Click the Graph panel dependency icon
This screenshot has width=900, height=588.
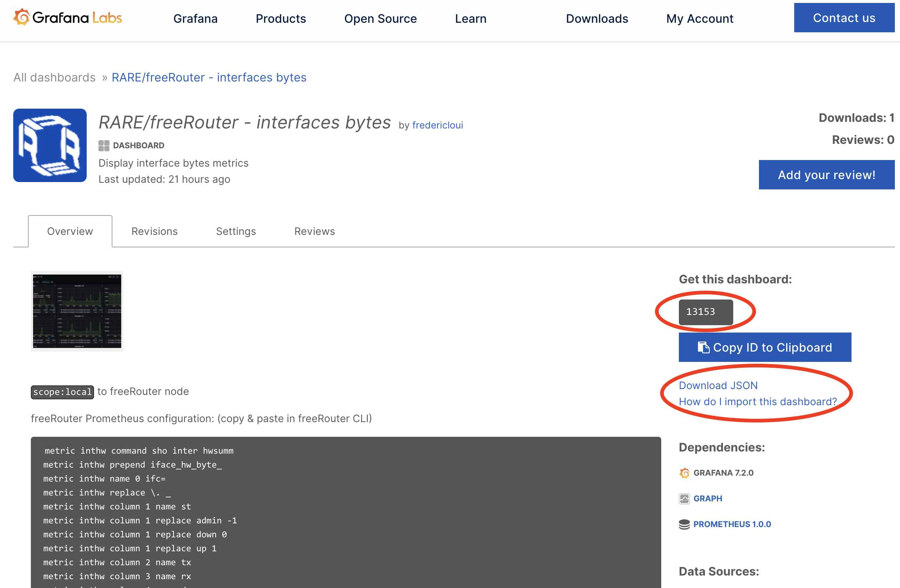point(684,498)
